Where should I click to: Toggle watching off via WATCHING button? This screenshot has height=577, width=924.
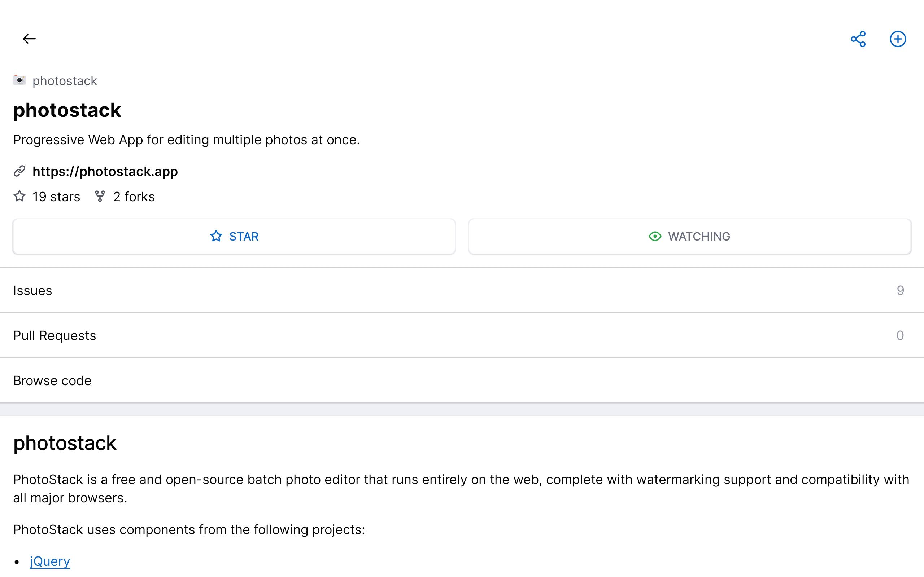coord(689,237)
